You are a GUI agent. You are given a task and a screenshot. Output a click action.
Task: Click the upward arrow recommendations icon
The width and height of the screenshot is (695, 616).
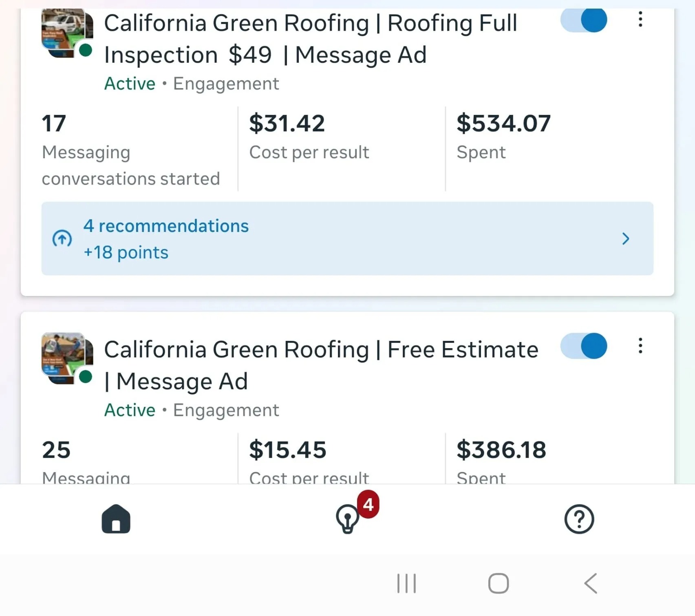tap(62, 238)
